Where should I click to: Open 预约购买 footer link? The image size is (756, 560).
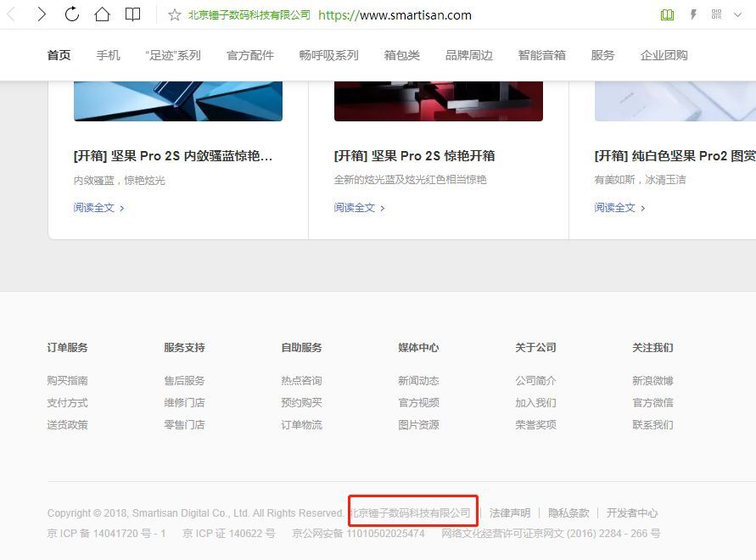tap(302, 403)
